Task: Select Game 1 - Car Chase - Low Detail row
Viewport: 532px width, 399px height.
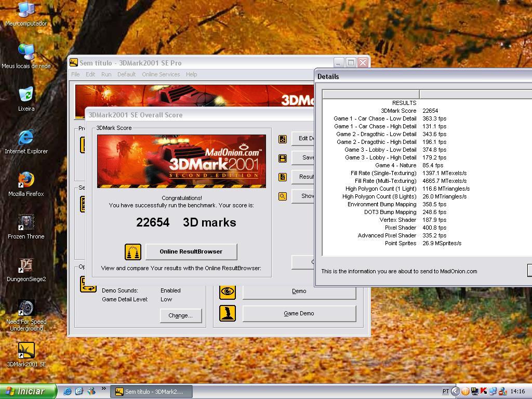Action: [427, 118]
